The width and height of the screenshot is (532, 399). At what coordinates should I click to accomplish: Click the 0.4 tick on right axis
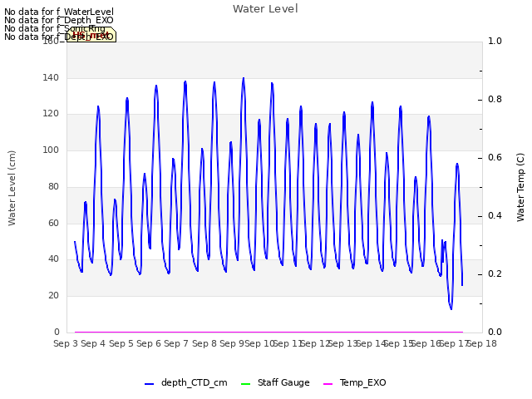click(495, 216)
